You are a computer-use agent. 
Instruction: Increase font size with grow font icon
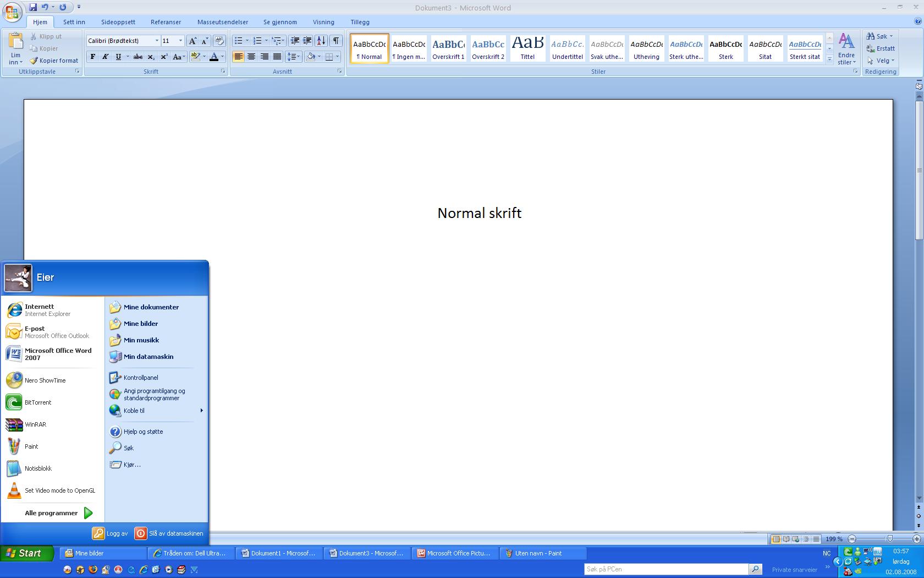click(x=193, y=41)
